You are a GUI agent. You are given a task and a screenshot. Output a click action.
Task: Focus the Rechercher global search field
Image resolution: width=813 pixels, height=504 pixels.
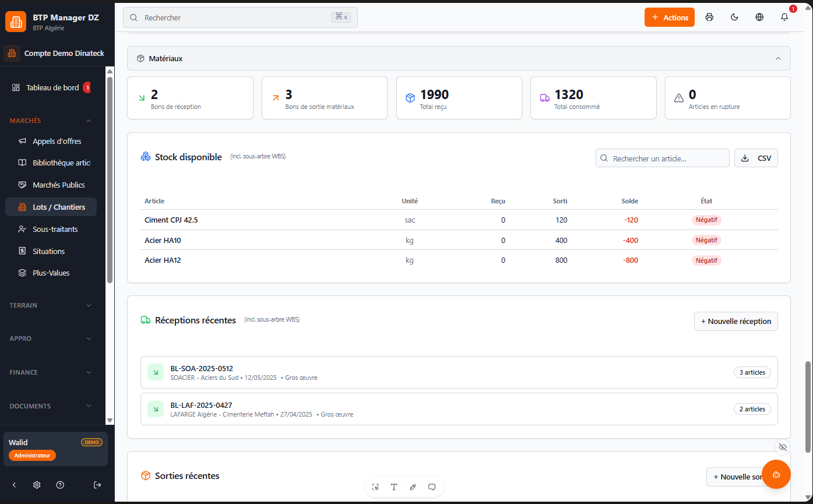(x=240, y=17)
